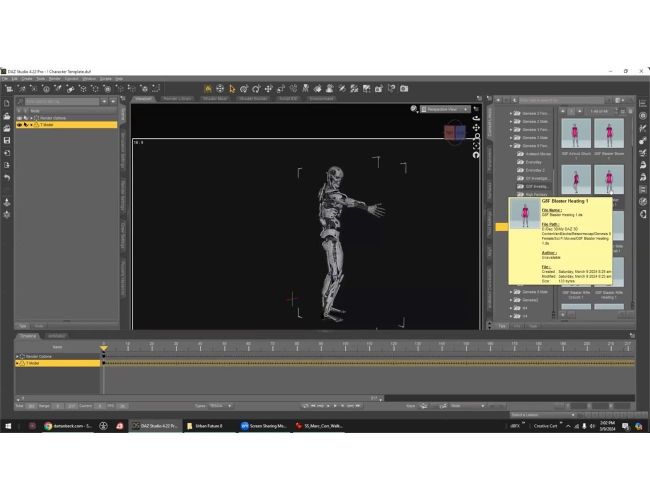The width and height of the screenshot is (650, 500).
Task: Expand the Genesis 2 Female folder
Action: (511, 113)
